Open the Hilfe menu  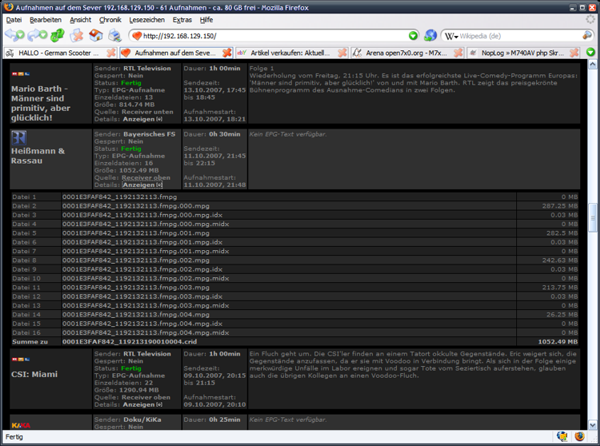(206, 20)
